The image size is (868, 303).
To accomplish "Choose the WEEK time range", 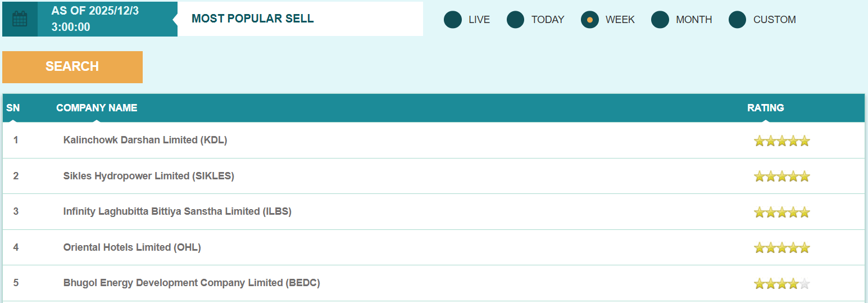I will coord(590,20).
